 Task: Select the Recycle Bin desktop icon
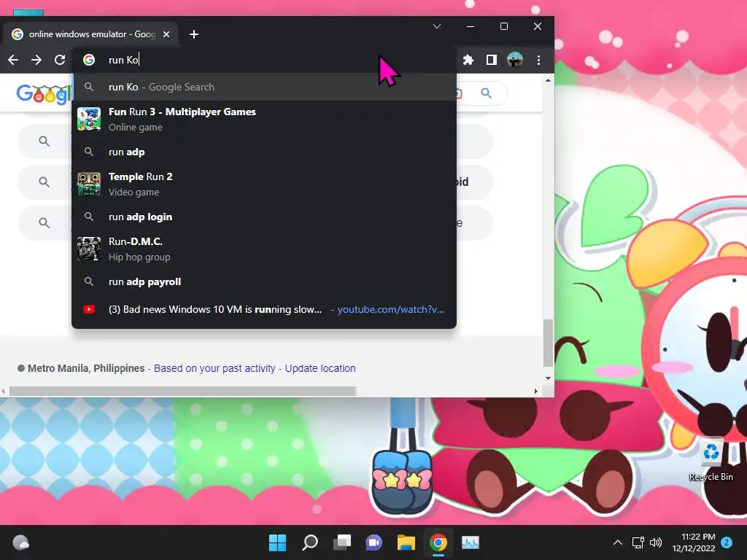coord(711,459)
